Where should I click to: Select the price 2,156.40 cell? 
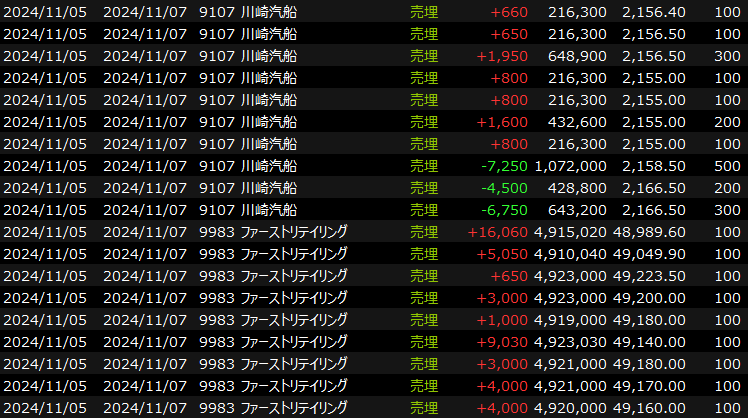click(x=653, y=12)
